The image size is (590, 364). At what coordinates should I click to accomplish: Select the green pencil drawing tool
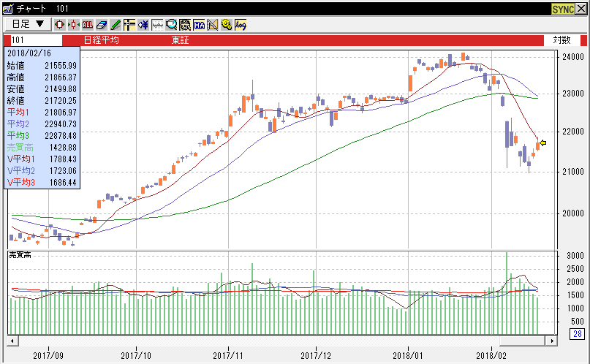[x=116, y=25]
